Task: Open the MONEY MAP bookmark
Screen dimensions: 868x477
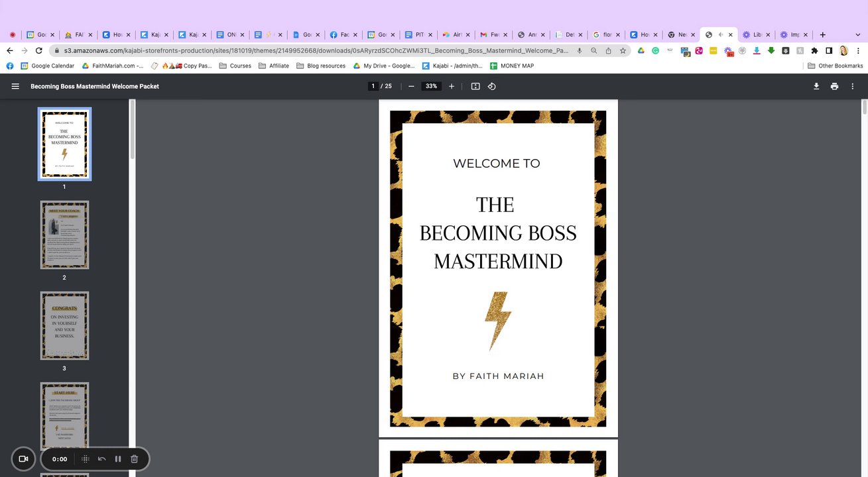Action: tap(511, 66)
